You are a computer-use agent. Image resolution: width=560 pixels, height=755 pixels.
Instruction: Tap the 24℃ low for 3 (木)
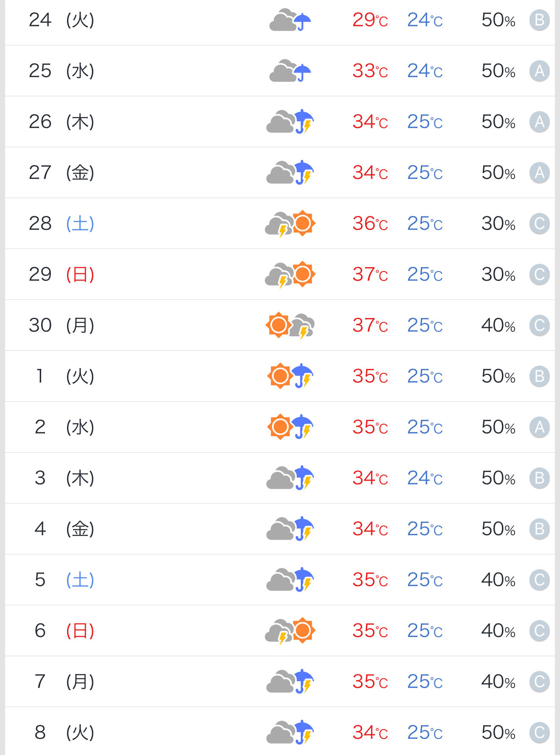pos(425,478)
